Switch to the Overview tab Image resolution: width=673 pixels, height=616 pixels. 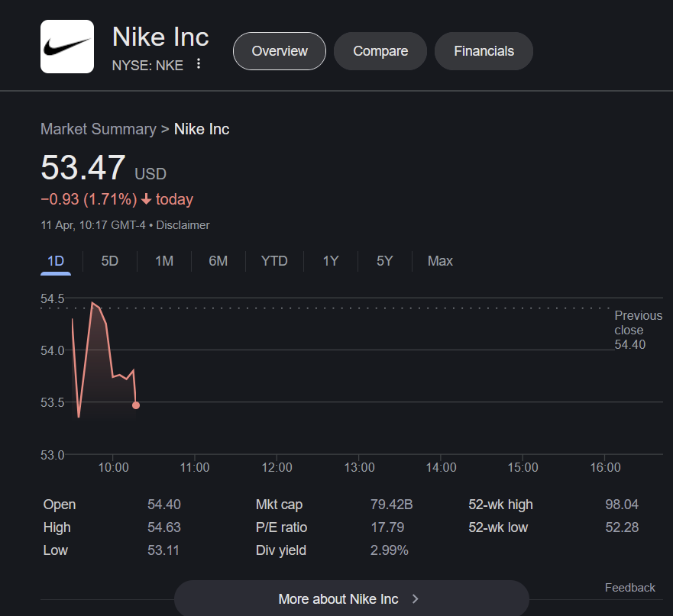(280, 51)
